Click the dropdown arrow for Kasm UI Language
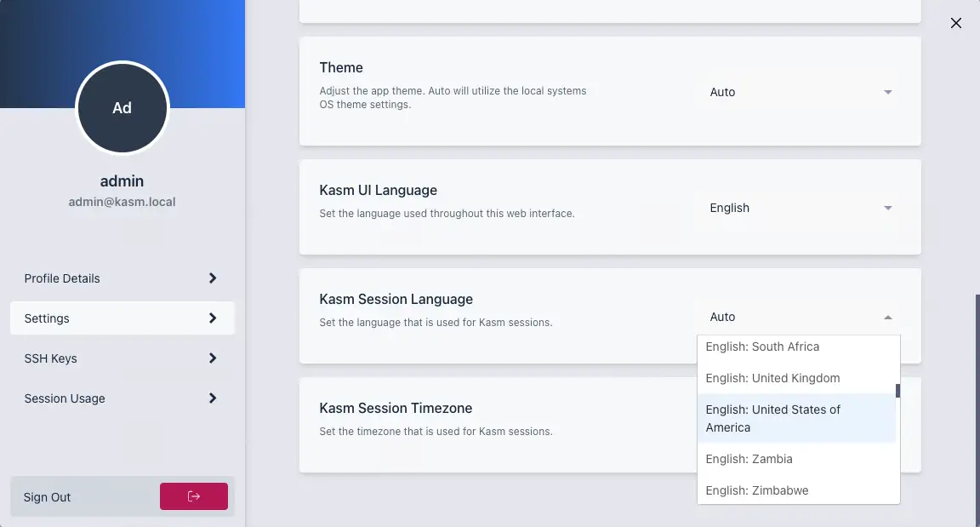Screen dimensions: 980x527 (x=888, y=208)
